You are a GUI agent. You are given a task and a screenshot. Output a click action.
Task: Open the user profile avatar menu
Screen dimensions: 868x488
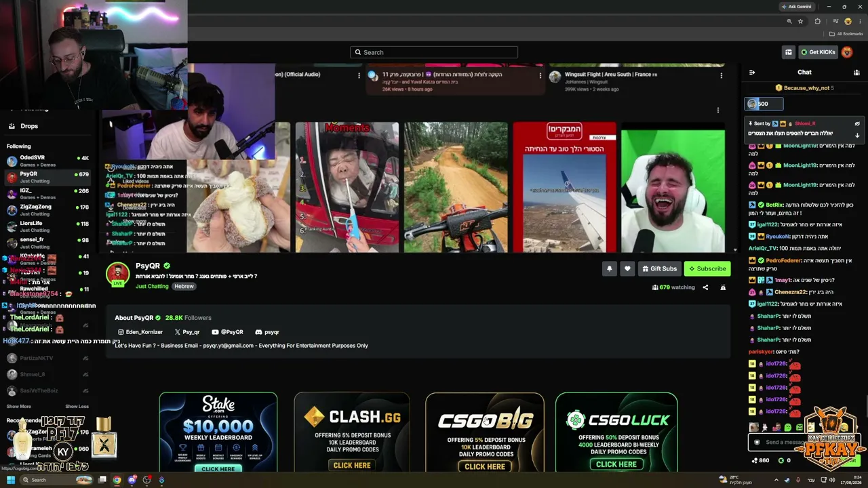(x=847, y=52)
